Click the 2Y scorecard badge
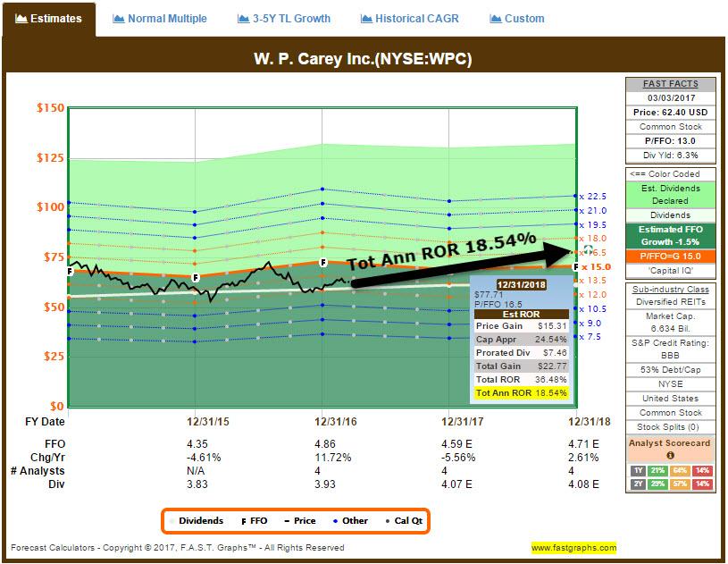This screenshot has height=564, width=728. click(x=639, y=484)
